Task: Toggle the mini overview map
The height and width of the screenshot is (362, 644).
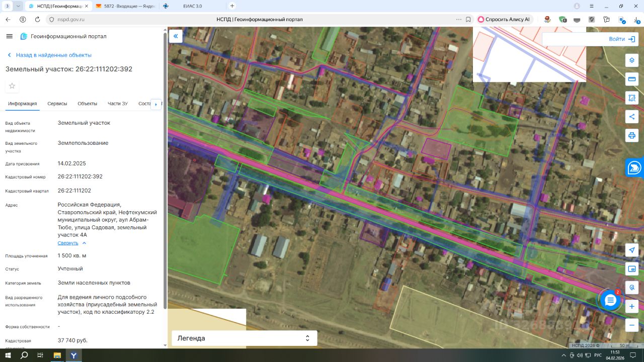Action: point(632,269)
